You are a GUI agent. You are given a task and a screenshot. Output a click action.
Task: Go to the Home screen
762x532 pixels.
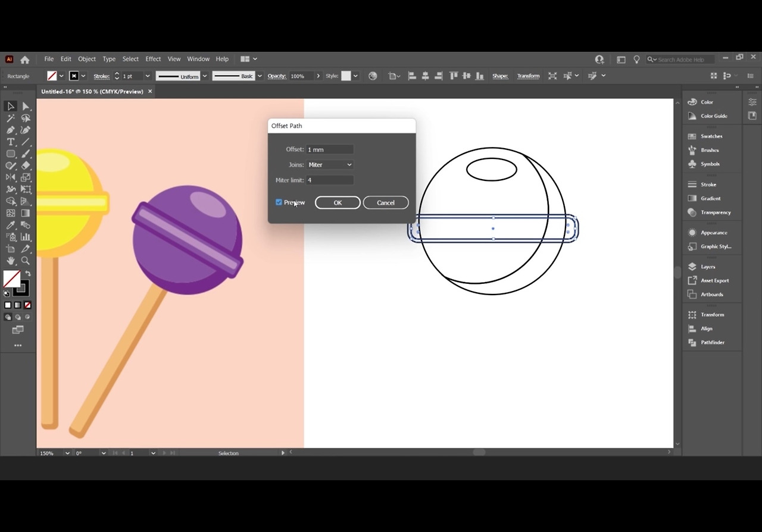[x=24, y=60]
